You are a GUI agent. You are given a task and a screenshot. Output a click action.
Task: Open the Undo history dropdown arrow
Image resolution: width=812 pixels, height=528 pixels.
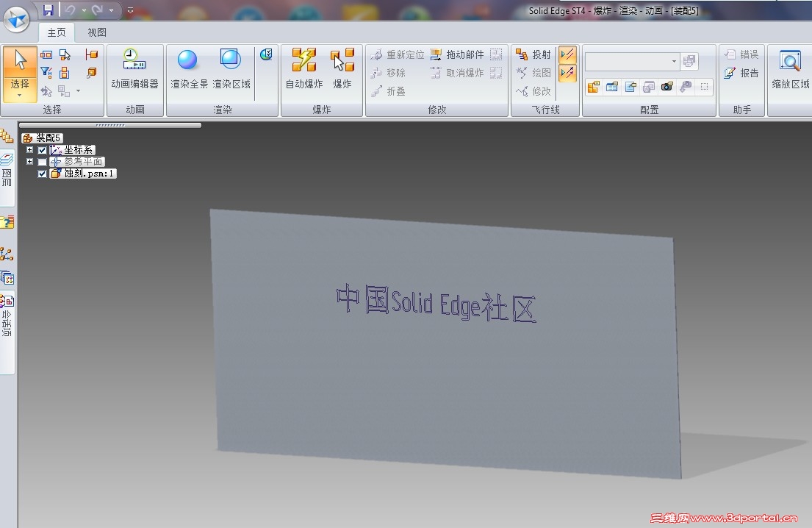84,10
